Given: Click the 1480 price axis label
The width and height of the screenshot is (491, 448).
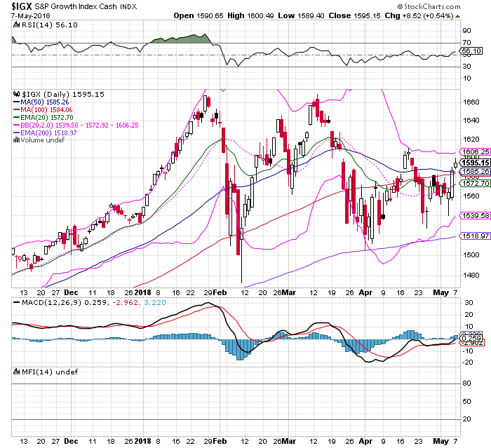Looking at the screenshot, I should click(471, 276).
